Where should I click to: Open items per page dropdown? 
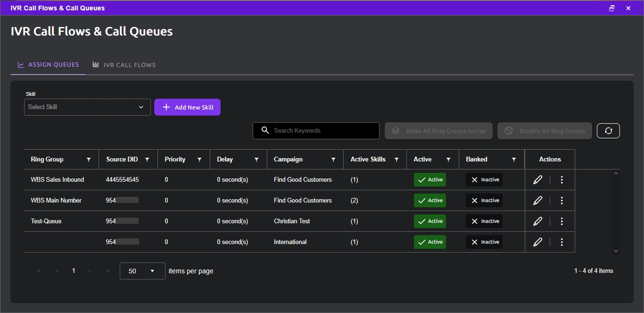point(142,271)
